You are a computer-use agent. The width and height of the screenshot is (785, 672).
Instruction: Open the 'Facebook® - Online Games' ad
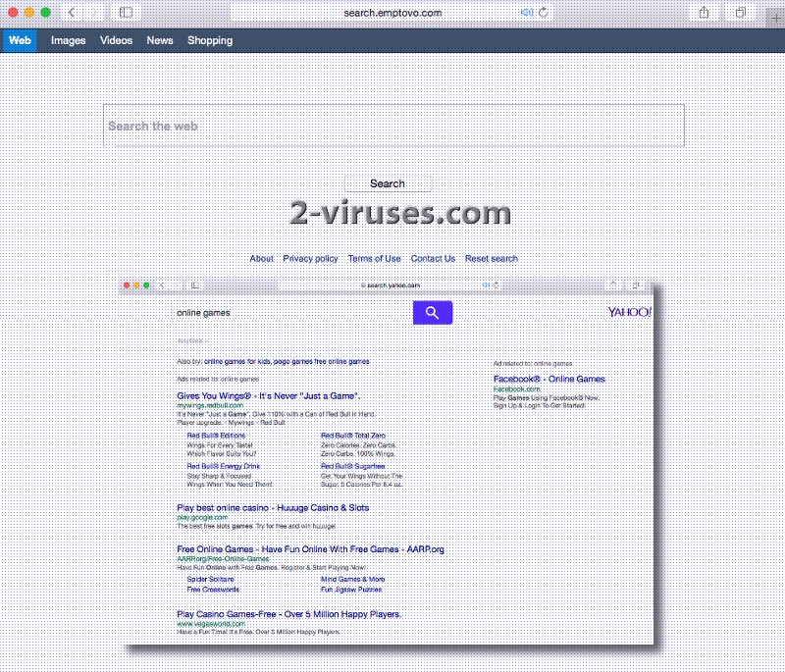click(549, 379)
